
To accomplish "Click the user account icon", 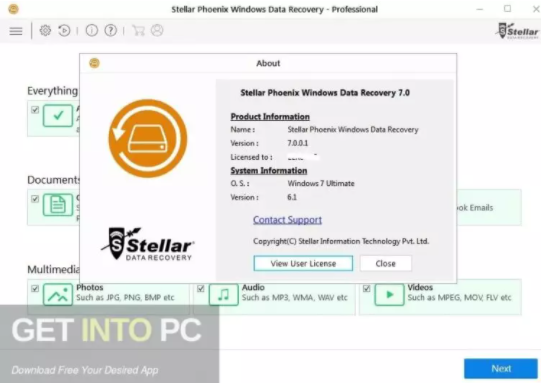I will 157,31.
